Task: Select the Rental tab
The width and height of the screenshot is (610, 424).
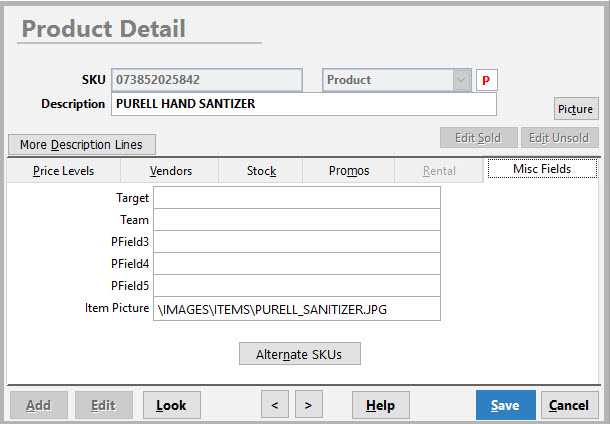Action: coord(439,171)
